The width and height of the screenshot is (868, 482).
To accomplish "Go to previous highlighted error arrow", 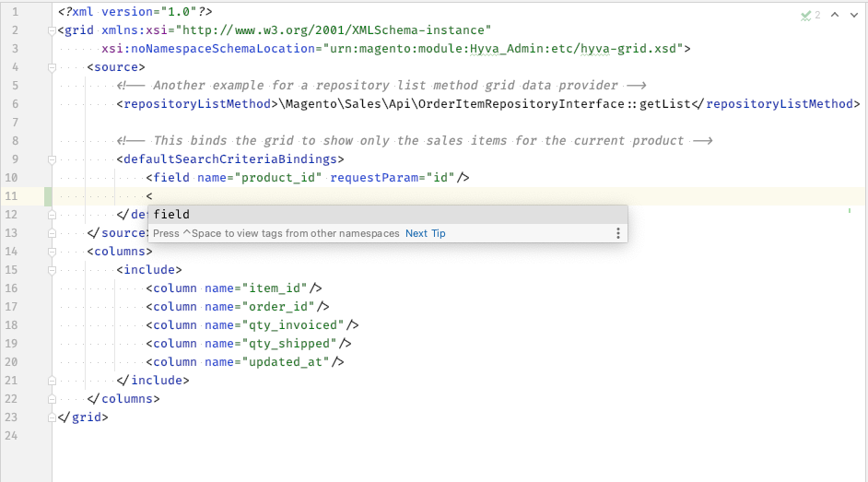I will click(835, 15).
